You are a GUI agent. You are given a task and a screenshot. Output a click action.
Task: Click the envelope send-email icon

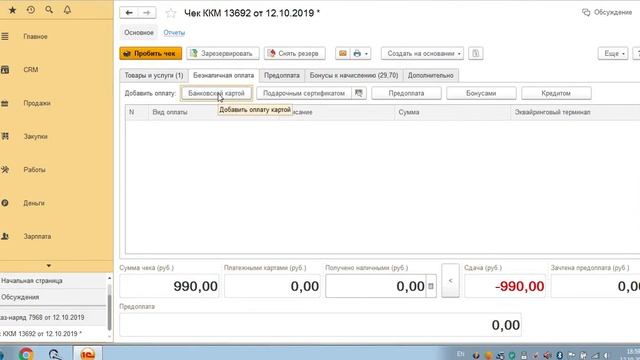(342, 53)
